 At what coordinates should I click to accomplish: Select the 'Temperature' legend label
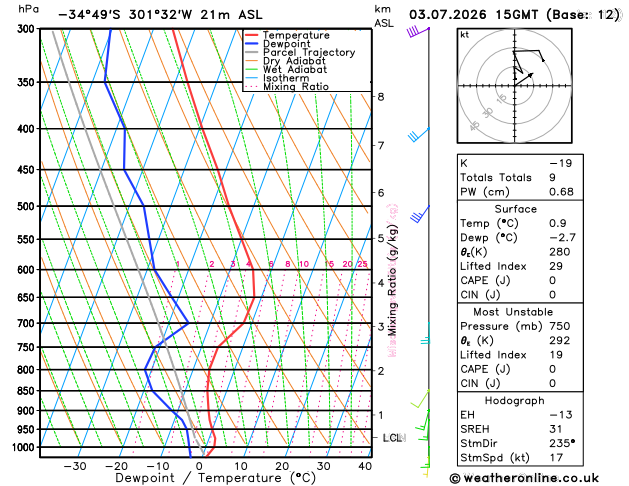tap(296, 35)
